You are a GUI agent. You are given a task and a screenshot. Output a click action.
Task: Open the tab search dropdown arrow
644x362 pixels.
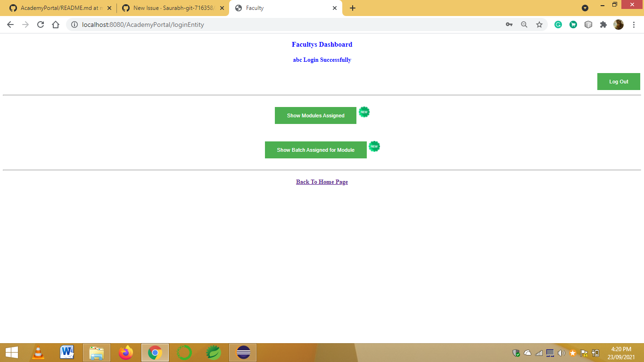coord(585,8)
